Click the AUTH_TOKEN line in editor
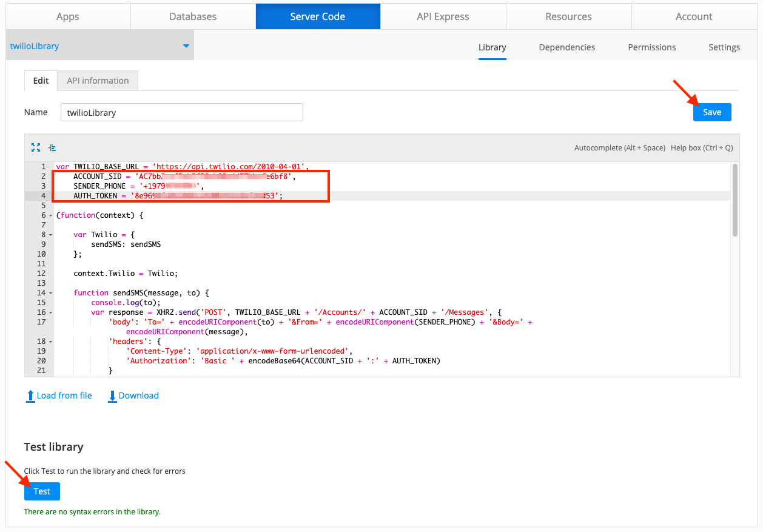Screen dimensions: 763x532 coord(178,196)
